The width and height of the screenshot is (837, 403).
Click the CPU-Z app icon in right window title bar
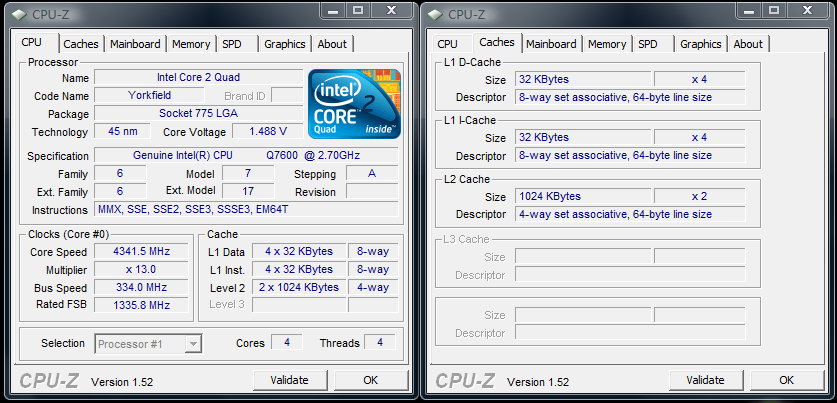436,14
